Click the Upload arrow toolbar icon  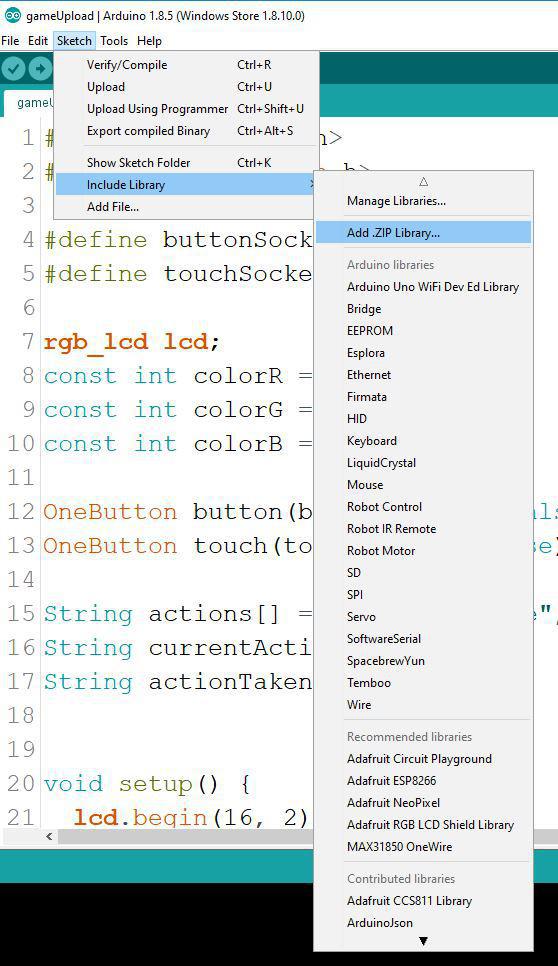click(41, 68)
